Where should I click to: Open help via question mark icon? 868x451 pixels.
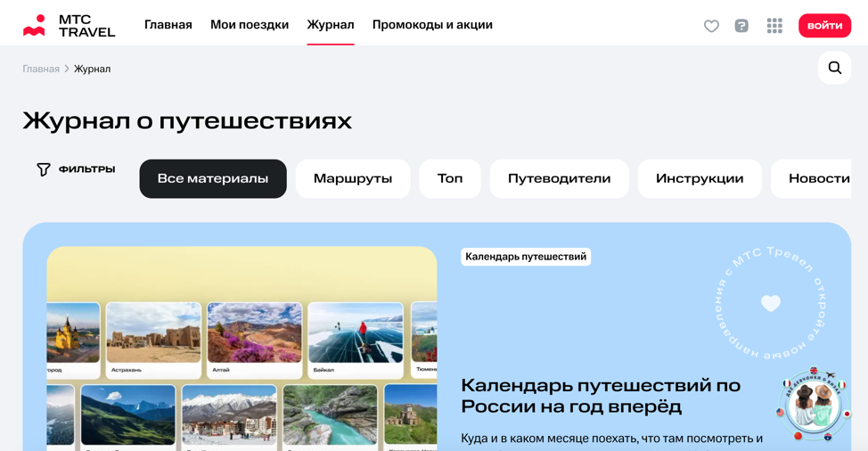(741, 26)
